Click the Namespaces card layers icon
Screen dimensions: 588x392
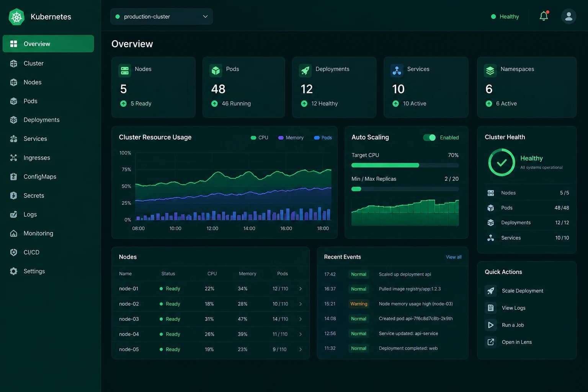[x=490, y=70]
